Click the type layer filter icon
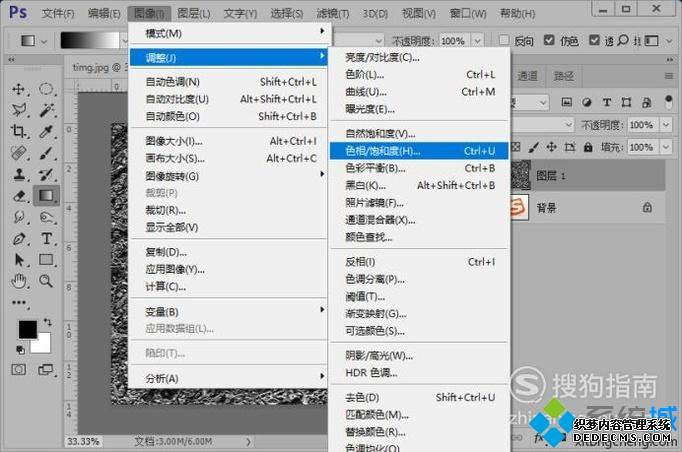The height and width of the screenshot is (452, 682). click(x=607, y=102)
